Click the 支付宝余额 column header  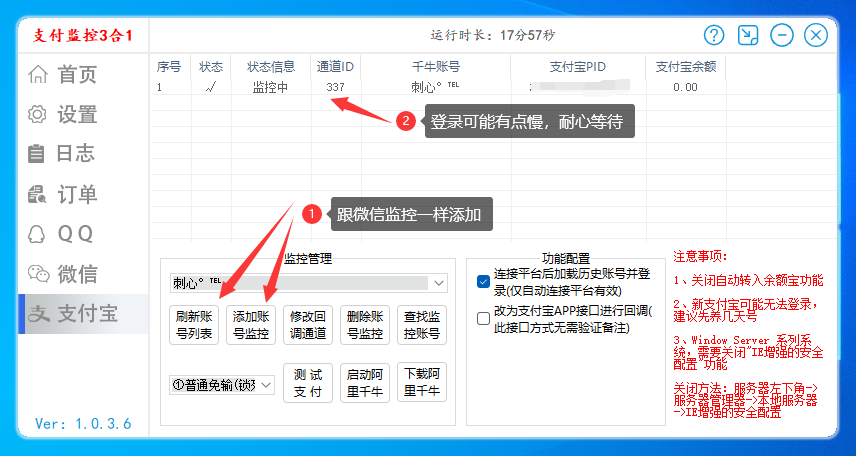pos(686,67)
